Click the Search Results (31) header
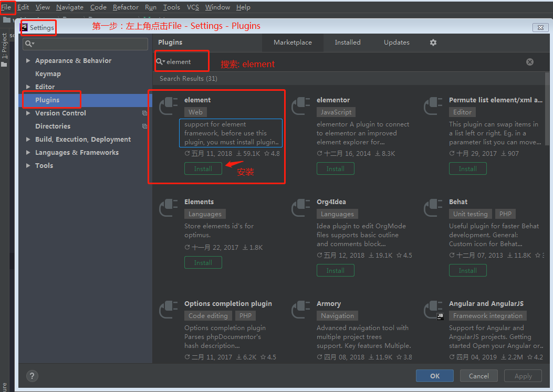Viewport: 553px width, 392px height. (x=189, y=79)
